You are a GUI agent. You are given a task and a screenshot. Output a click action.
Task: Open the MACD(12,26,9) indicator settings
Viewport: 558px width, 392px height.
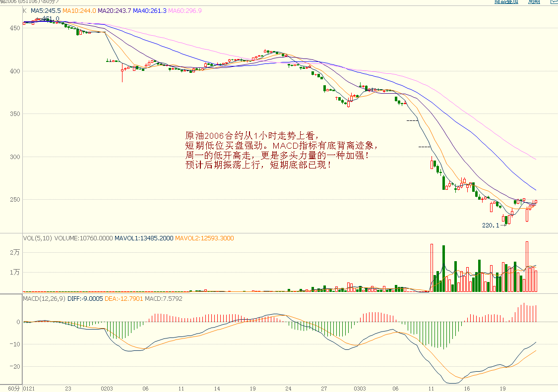click(x=44, y=299)
